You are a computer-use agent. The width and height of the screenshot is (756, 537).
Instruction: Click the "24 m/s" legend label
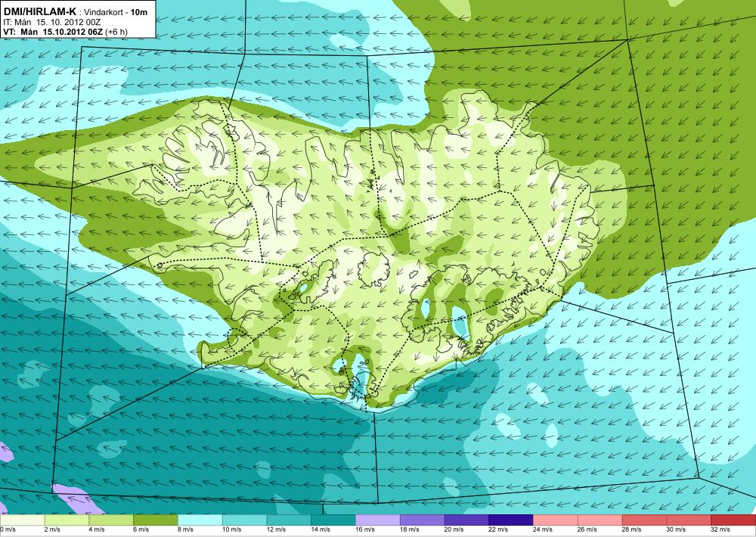tap(543, 529)
